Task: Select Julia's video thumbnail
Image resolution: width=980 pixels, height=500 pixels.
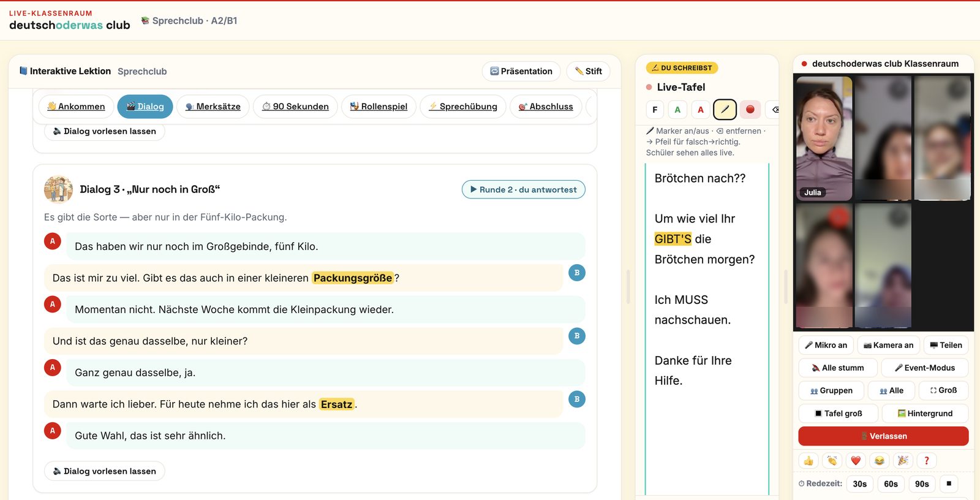Action: pos(824,138)
